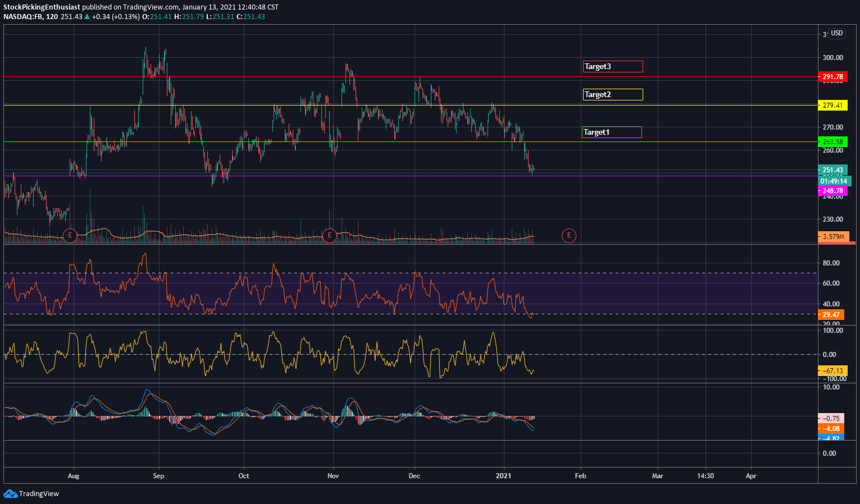Click the first earnings marker near August
The height and width of the screenshot is (504, 860).
pos(70,235)
